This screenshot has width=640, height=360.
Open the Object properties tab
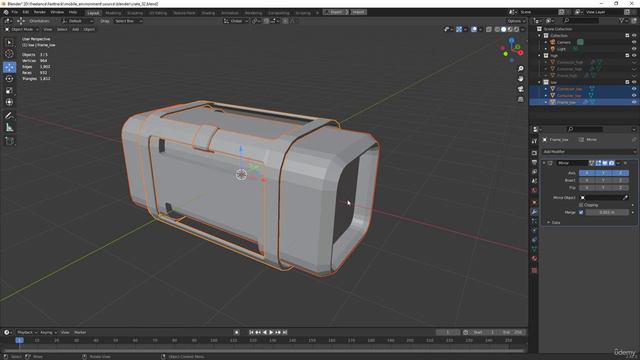tap(534, 202)
